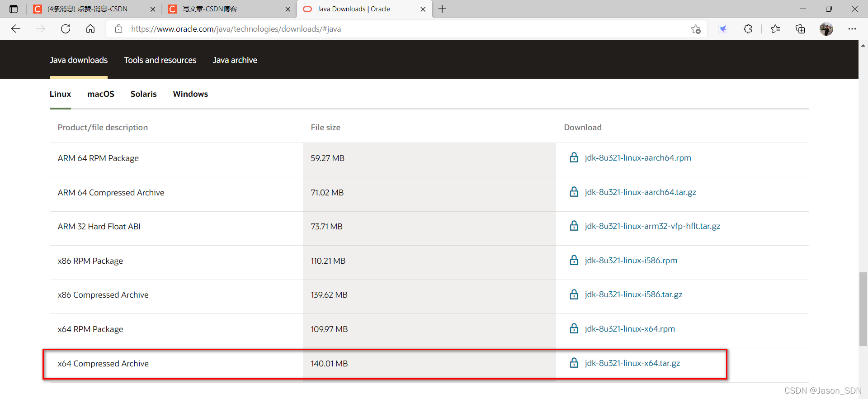Download jdk-8u321-linux-aarch64.tar.gz

pyautogui.click(x=640, y=192)
